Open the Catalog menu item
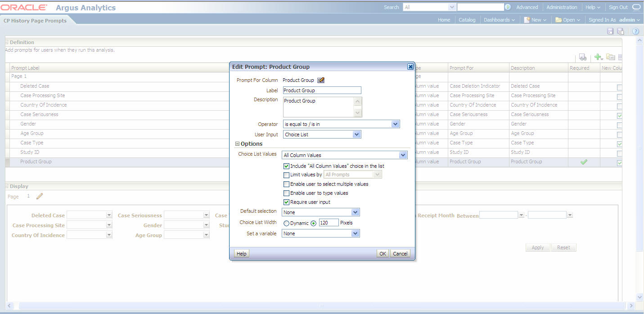The height and width of the screenshot is (314, 644). pyautogui.click(x=467, y=20)
